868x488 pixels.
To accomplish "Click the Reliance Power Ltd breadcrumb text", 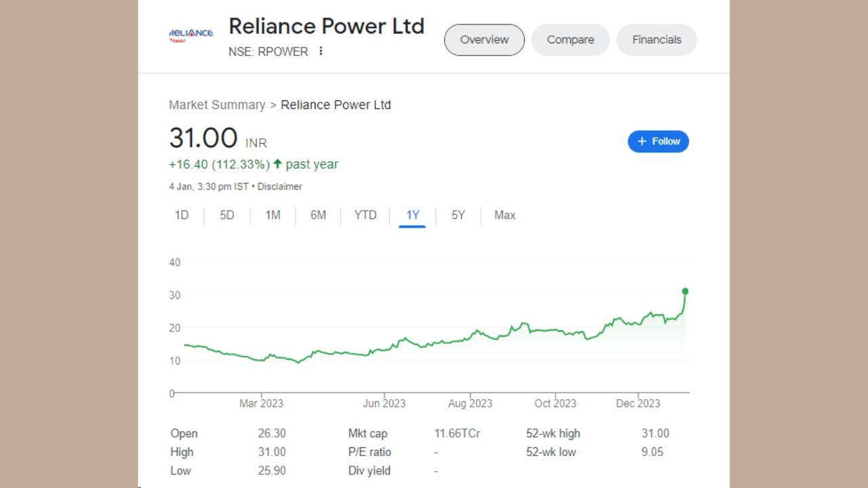I will click(x=336, y=104).
